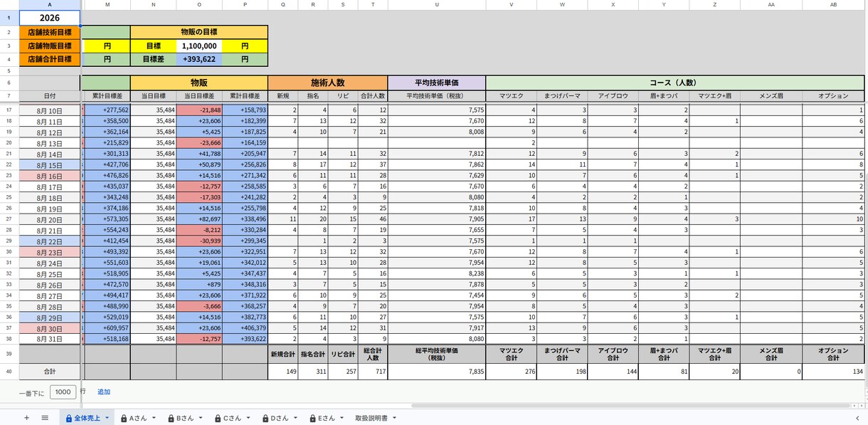Click the lock icon on Dさん tab
This screenshot has width=868, height=425.
265,418
